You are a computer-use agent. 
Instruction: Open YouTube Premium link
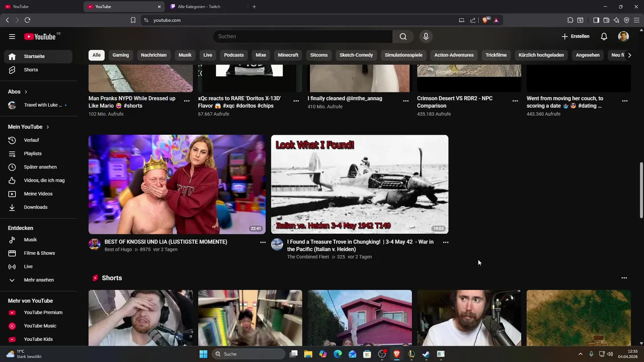38,312
